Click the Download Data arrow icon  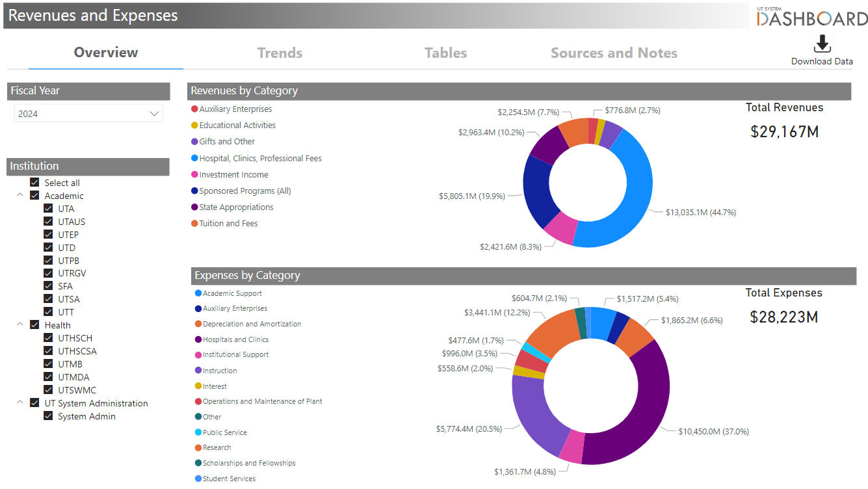pos(822,44)
